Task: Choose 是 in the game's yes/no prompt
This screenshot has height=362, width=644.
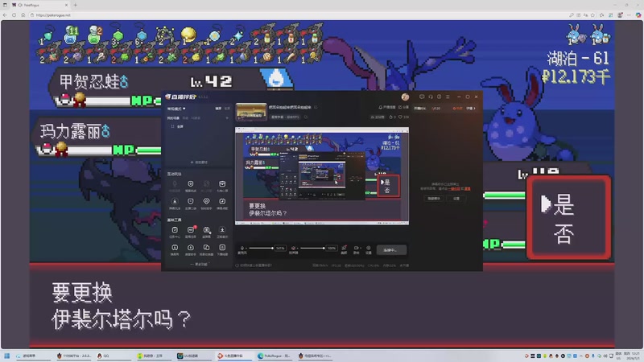Action: [563, 204]
